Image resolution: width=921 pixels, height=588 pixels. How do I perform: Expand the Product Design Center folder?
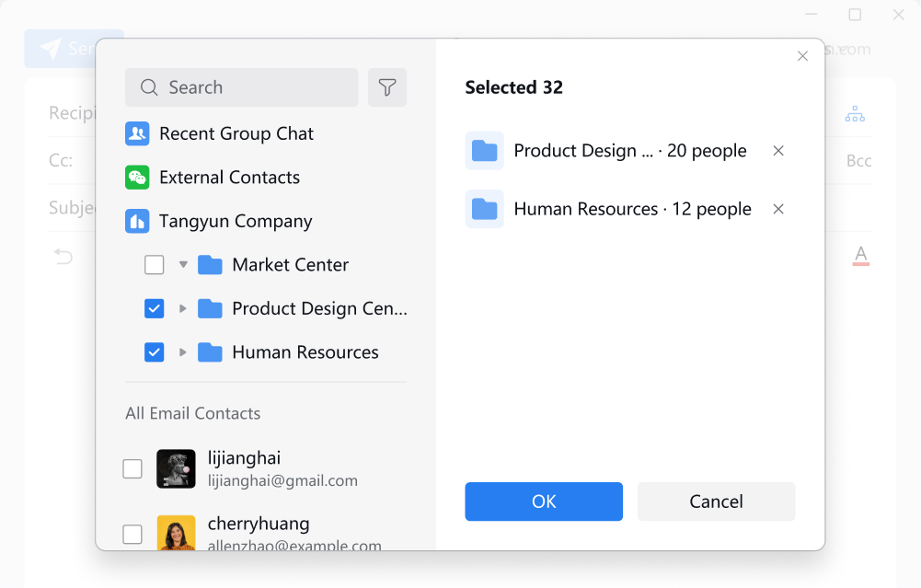(183, 309)
